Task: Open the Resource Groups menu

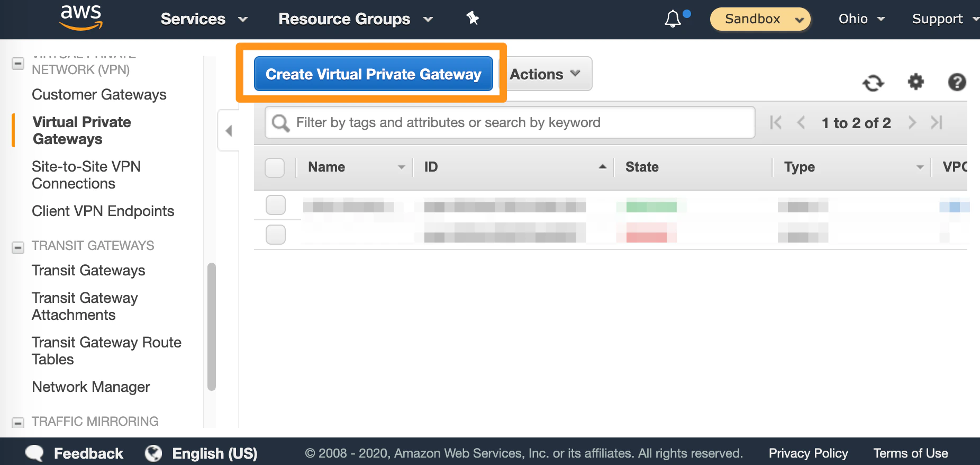Action: (x=355, y=19)
